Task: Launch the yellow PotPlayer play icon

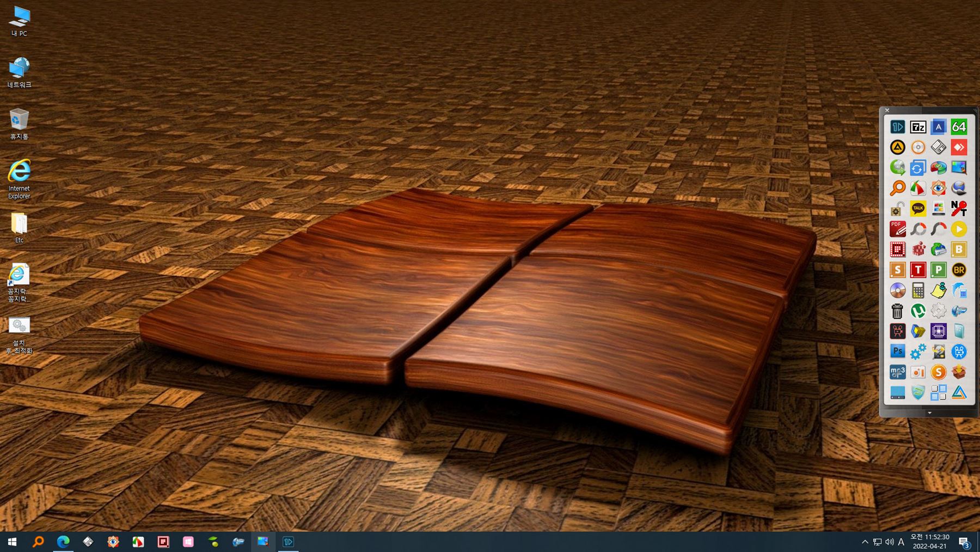Action: pyautogui.click(x=959, y=229)
